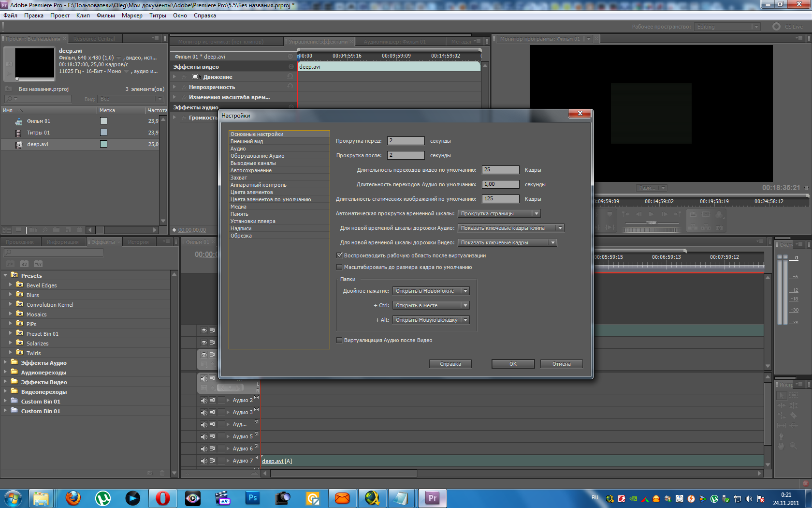Click Отмена in the Настройки dialog
This screenshot has width=812, height=508.
coord(561,364)
